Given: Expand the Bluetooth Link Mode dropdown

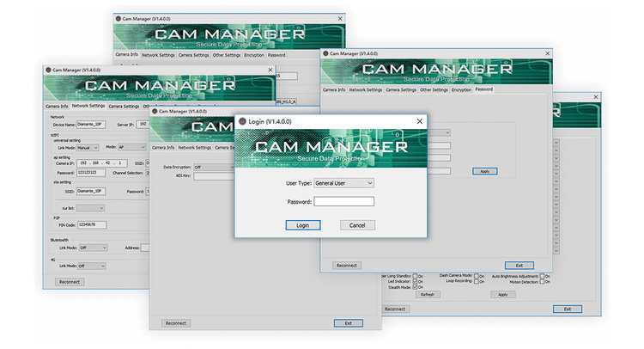Looking at the screenshot, I should point(93,248).
